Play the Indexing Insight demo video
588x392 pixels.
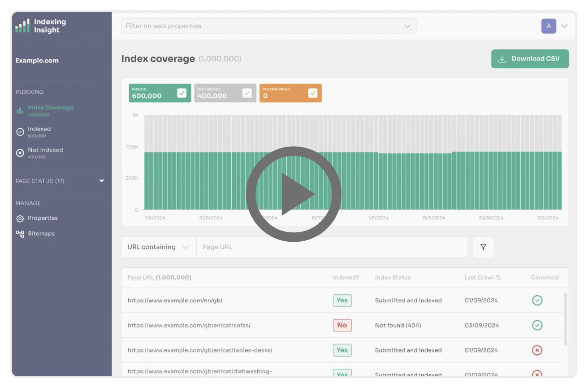point(294,194)
